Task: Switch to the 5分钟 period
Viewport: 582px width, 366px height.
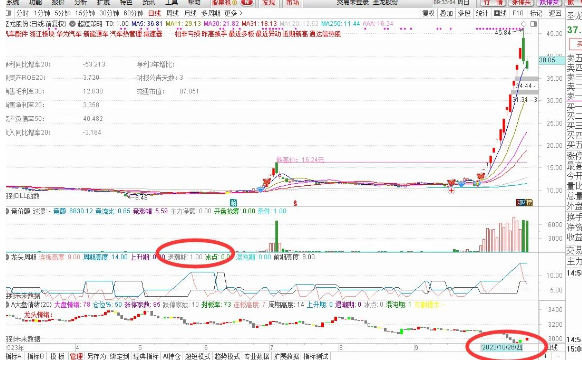Action: pos(62,13)
